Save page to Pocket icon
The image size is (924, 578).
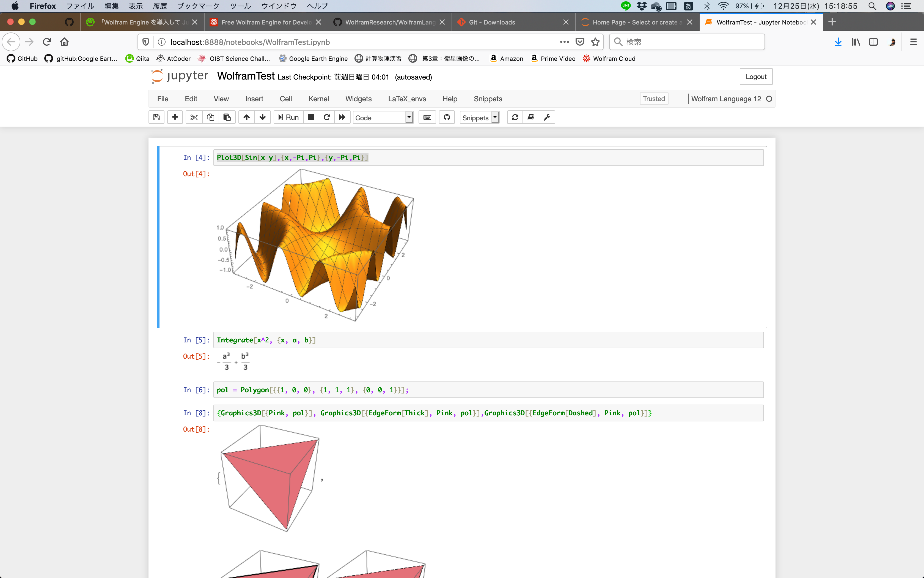pyautogui.click(x=580, y=42)
